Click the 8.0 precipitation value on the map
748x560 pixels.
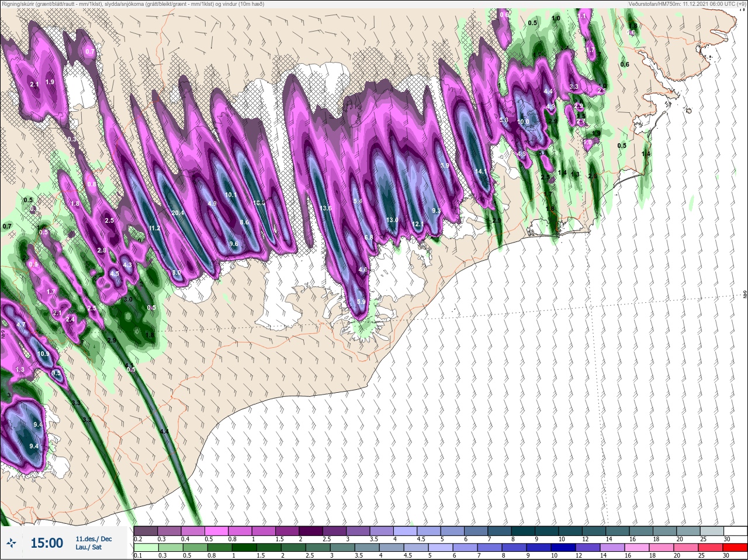tap(176, 272)
